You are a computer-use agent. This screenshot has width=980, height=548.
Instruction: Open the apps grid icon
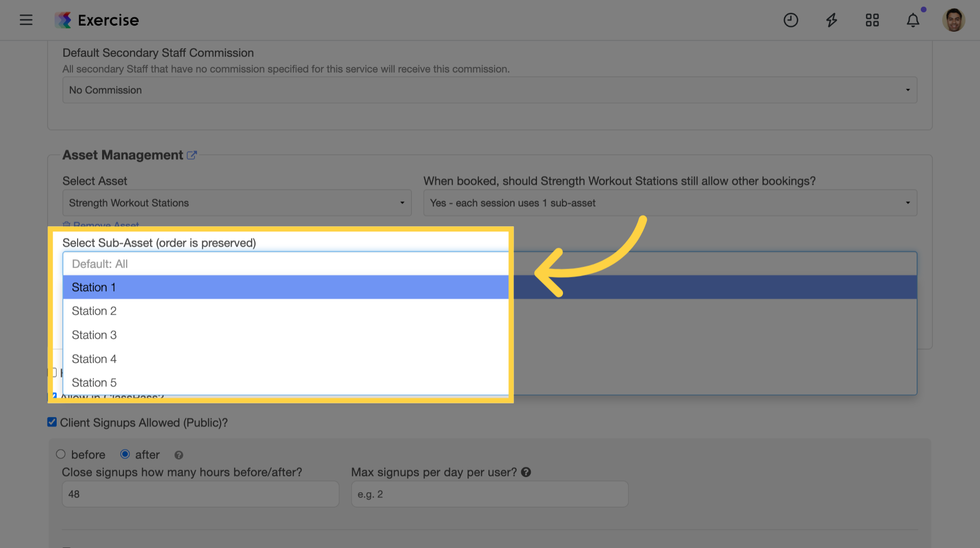coord(872,20)
